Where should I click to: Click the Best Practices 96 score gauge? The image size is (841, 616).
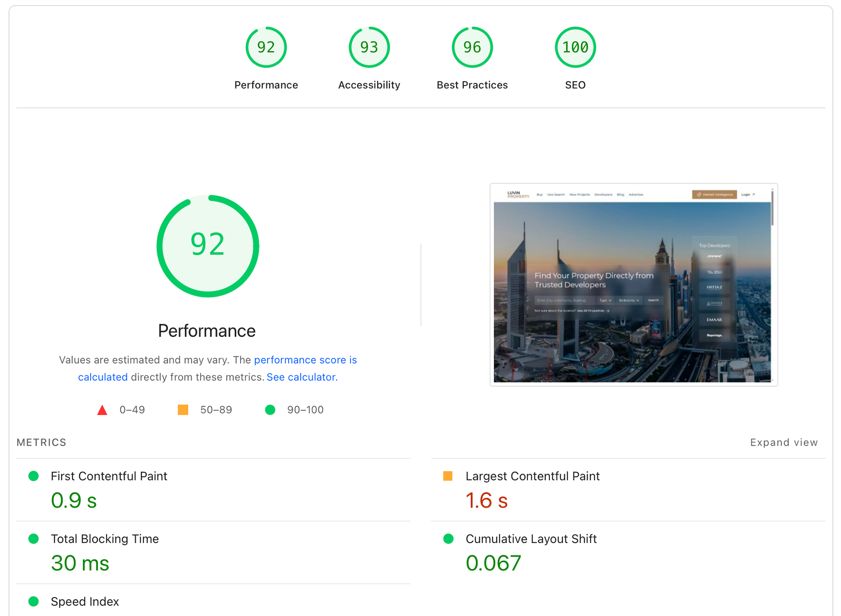(x=472, y=47)
